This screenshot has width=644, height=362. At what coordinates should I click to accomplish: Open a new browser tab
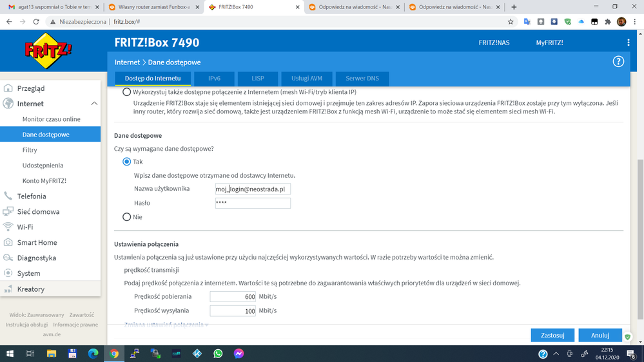(514, 7)
